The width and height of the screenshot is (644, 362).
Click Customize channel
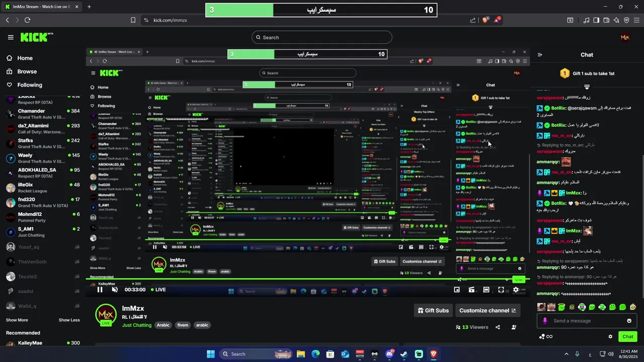point(488,311)
